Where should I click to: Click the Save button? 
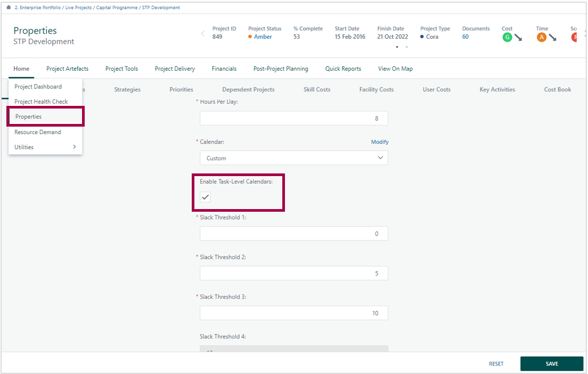point(552,364)
